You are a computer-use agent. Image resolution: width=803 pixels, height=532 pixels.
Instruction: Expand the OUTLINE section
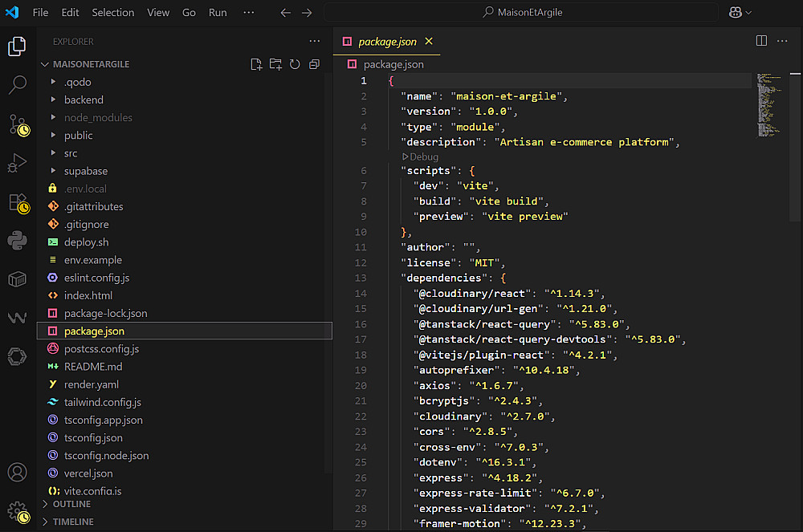[x=71, y=504]
